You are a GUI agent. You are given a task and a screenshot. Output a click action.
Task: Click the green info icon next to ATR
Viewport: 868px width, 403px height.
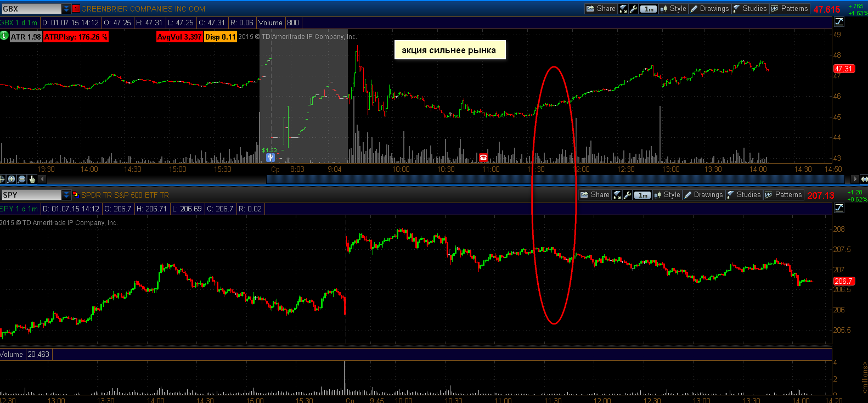click(x=4, y=36)
